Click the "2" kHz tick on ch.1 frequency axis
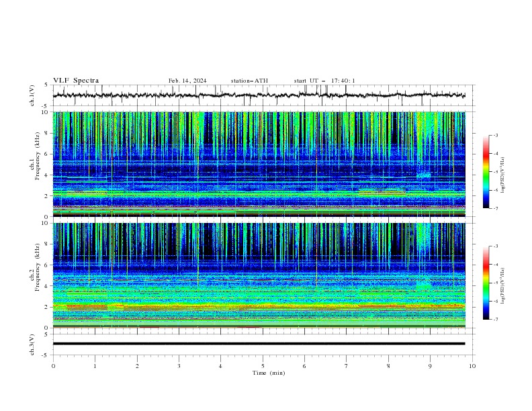The image size is (532, 411). (x=47, y=196)
